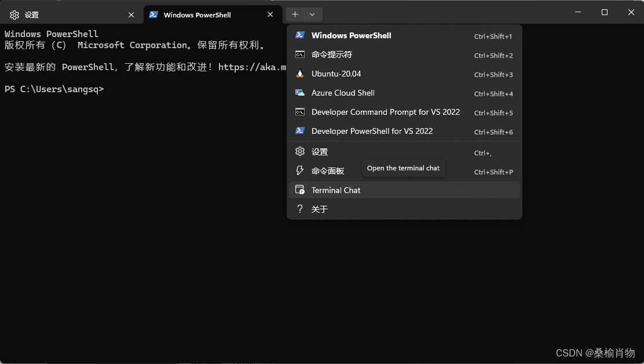This screenshot has height=364, width=644.
Task: Select Windows PowerShell profile from the menu
Action: coord(405,35)
